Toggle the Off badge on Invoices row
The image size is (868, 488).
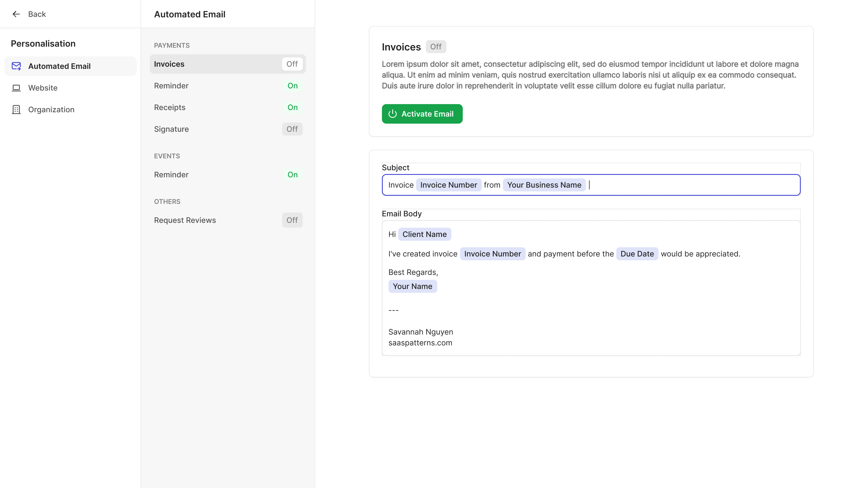(292, 64)
